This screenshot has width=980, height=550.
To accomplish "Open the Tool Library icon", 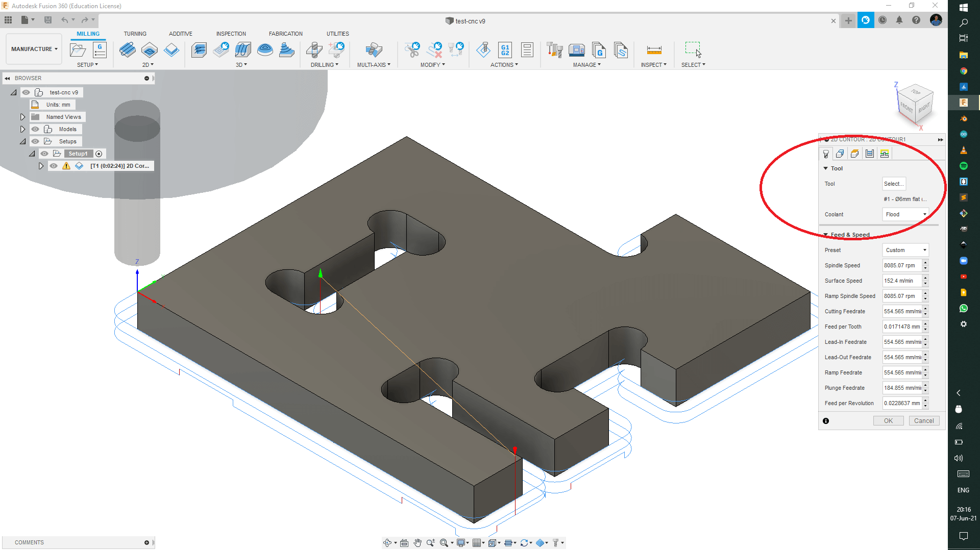I will click(x=554, y=50).
